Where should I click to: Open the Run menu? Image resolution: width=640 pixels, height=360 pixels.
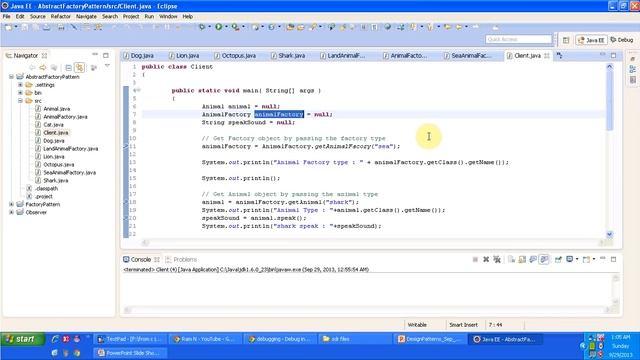coord(149,16)
